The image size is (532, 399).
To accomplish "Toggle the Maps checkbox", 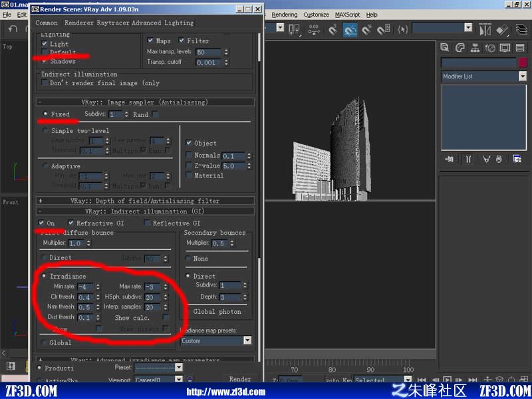I will pos(150,40).
